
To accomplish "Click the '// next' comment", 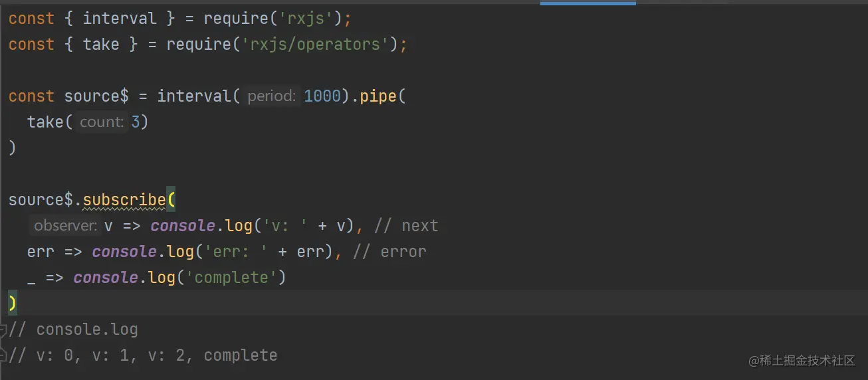I will pos(406,226).
